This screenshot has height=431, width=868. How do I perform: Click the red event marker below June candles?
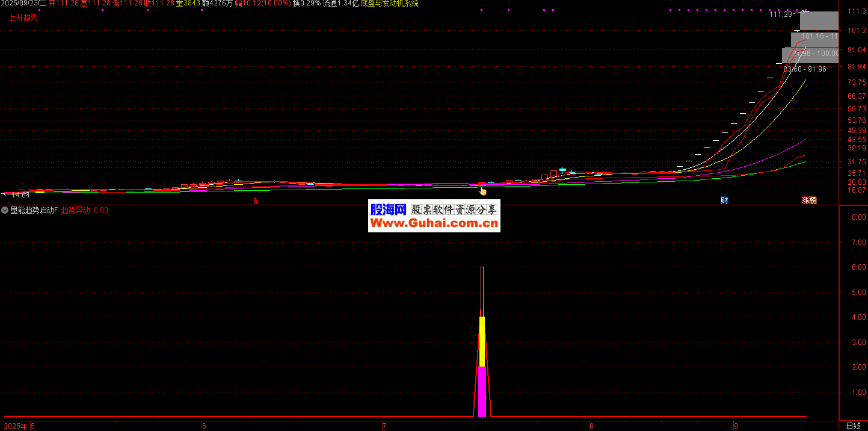(255, 201)
